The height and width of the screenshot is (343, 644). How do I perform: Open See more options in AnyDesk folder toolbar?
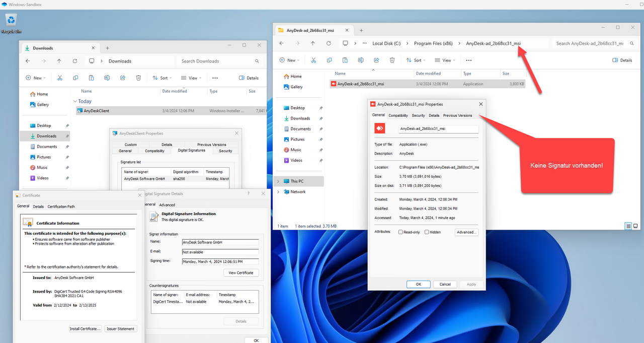[468, 60]
